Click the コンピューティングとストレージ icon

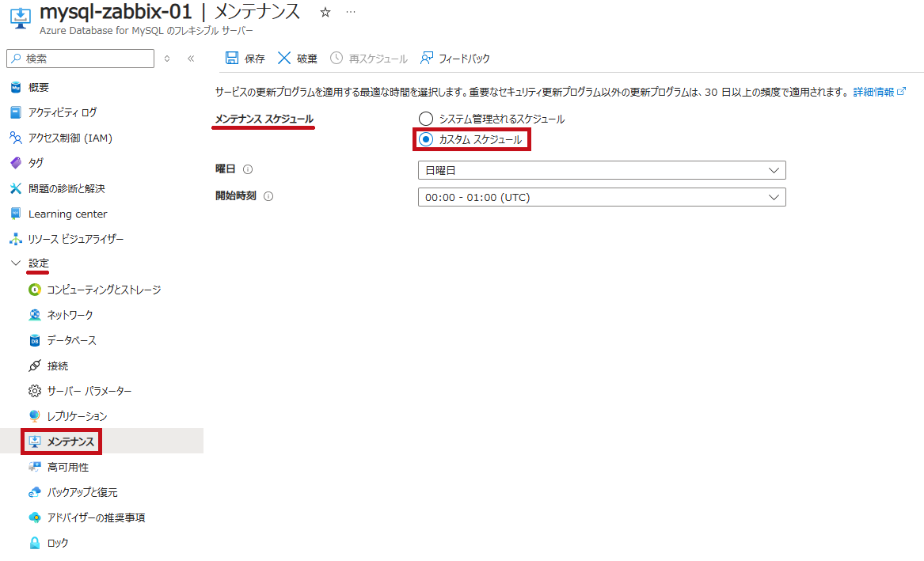pyautogui.click(x=35, y=290)
